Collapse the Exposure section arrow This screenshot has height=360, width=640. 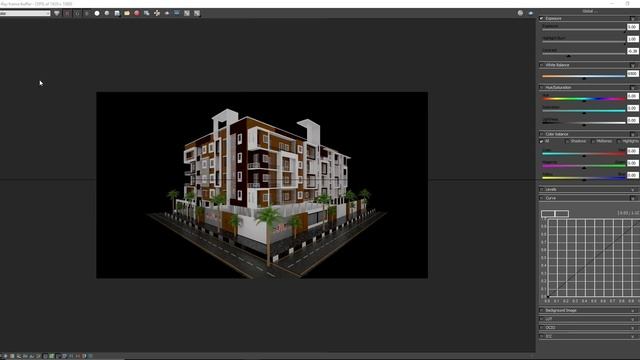click(633, 19)
